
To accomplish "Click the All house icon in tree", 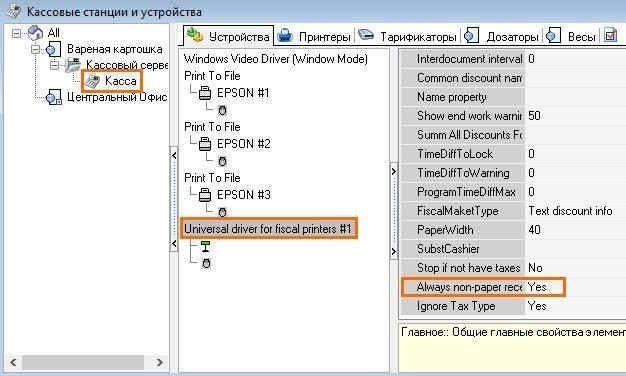I will [x=36, y=33].
